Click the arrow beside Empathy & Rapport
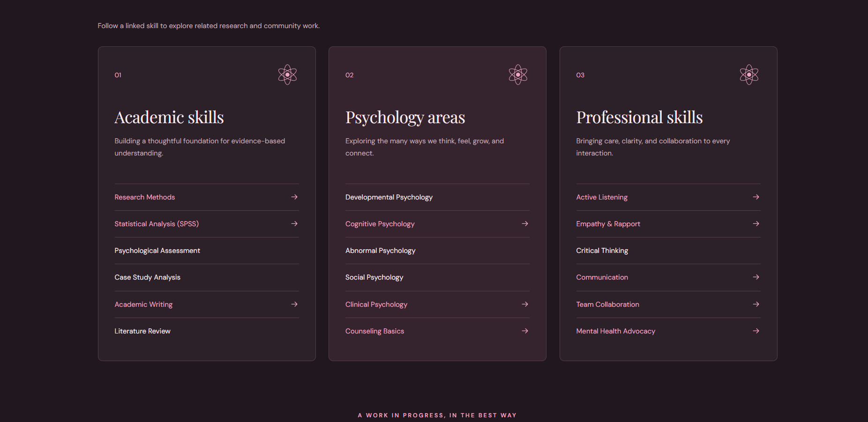This screenshot has width=868, height=422. click(756, 224)
